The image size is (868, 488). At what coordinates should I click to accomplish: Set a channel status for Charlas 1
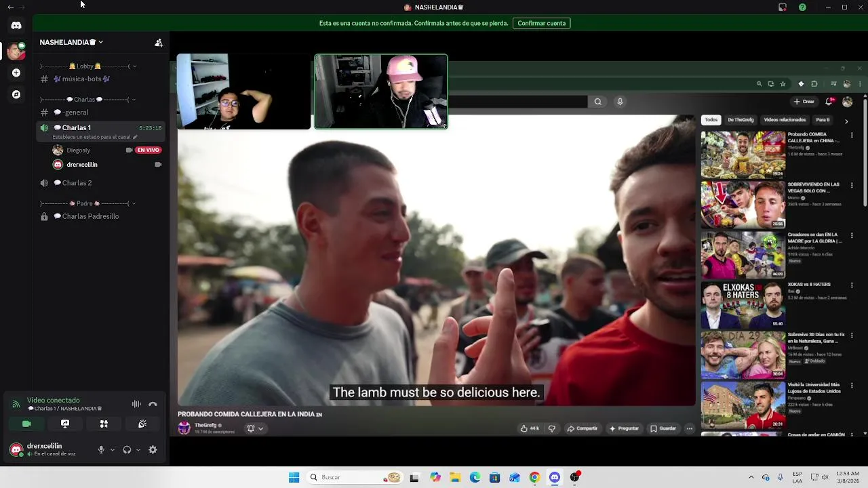pos(95,137)
